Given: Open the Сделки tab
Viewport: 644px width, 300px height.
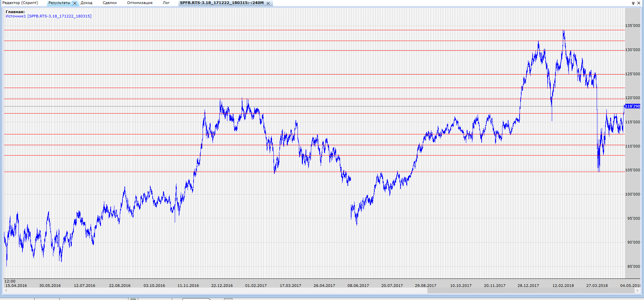Looking at the screenshot, I should (x=110, y=3).
